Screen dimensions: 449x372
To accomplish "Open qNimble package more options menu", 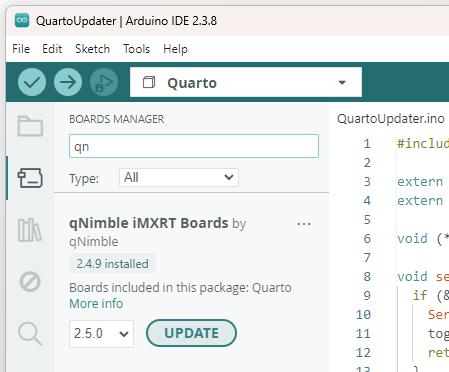I will [304, 224].
